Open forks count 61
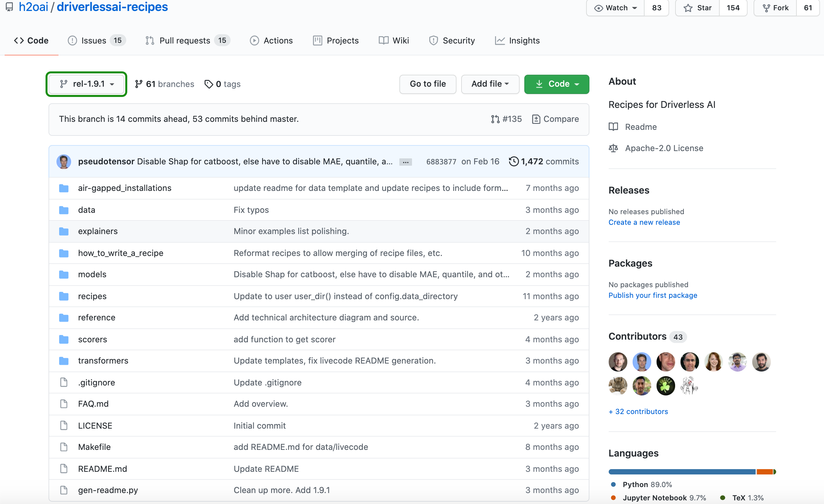The image size is (824, 504). click(808, 8)
